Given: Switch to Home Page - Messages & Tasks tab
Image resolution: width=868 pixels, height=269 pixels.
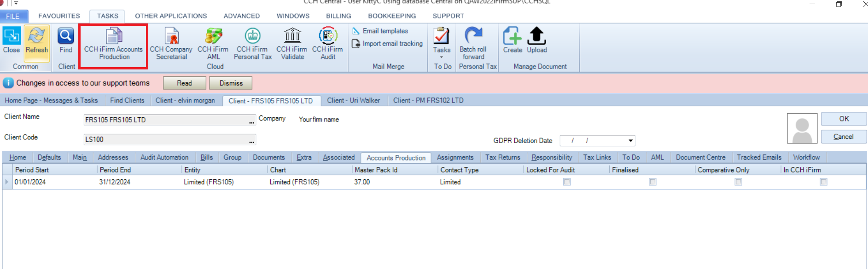Looking at the screenshot, I should coord(52,100).
